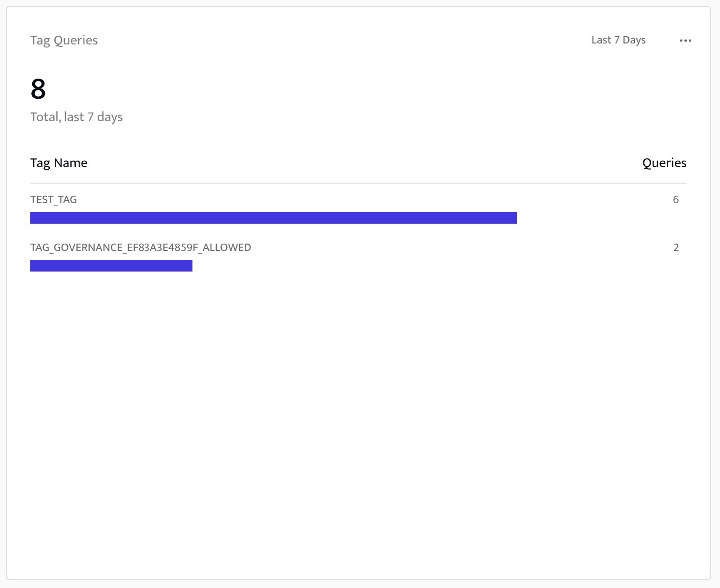Click the TEST_TAG usage bar

(274, 217)
